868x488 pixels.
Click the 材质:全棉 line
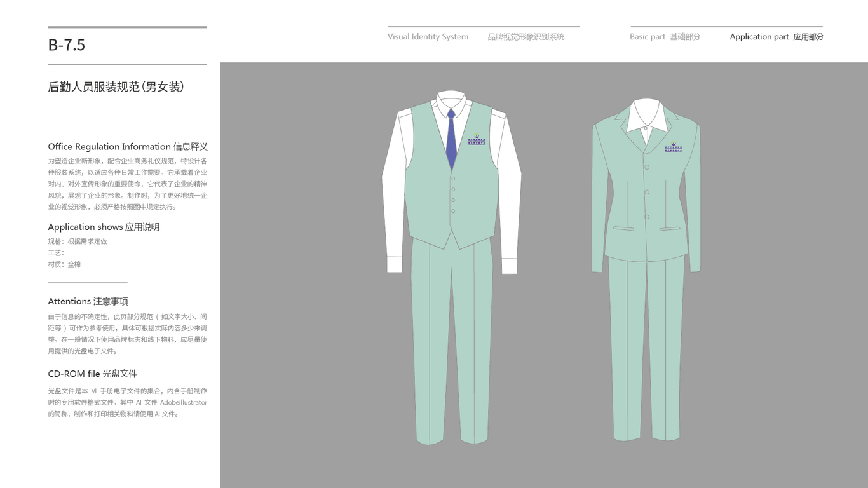click(x=64, y=264)
